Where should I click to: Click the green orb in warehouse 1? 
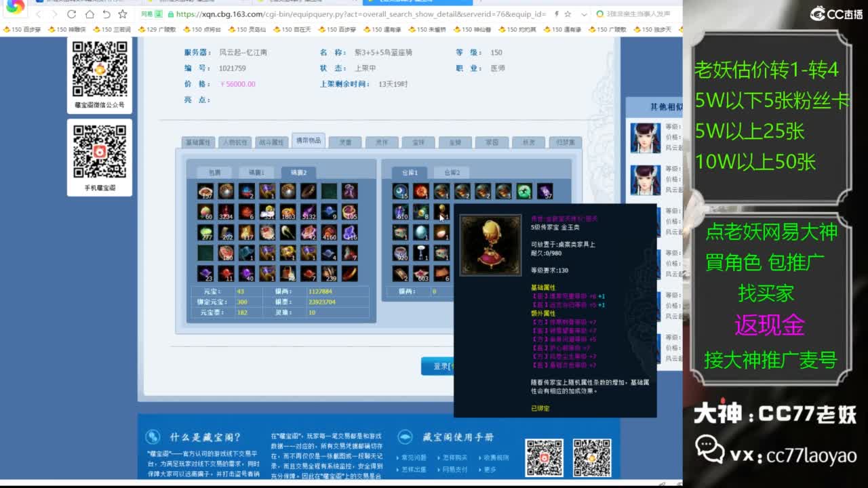tap(524, 192)
